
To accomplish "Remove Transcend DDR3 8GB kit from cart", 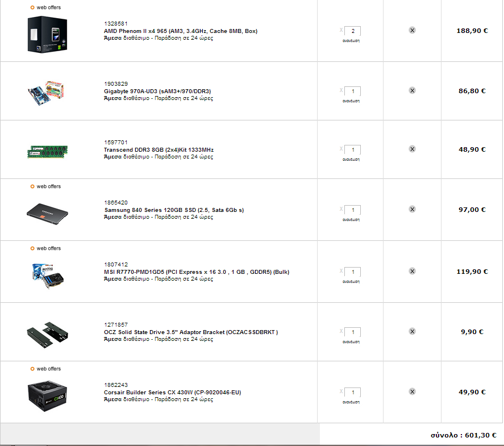I will tap(412, 149).
